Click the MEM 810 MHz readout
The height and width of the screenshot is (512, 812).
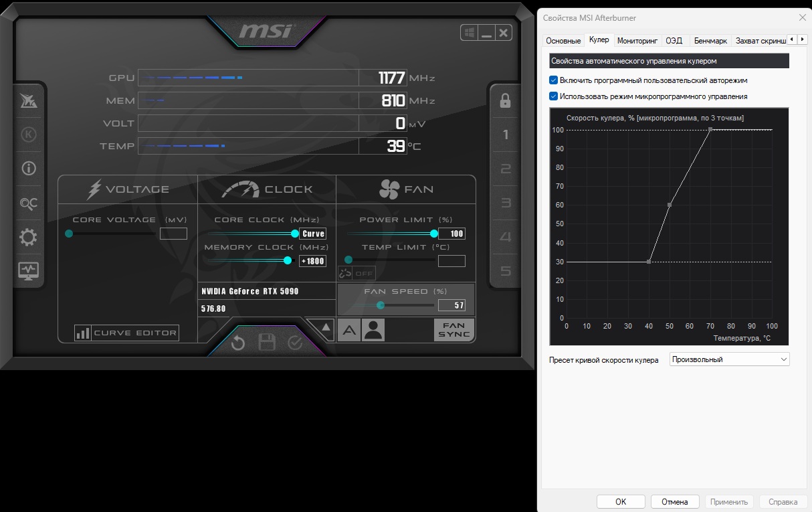point(393,101)
